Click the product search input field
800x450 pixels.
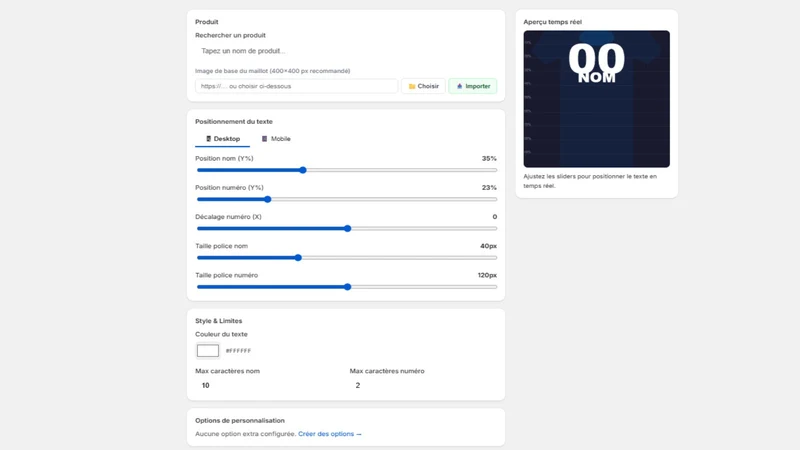tap(346, 51)
